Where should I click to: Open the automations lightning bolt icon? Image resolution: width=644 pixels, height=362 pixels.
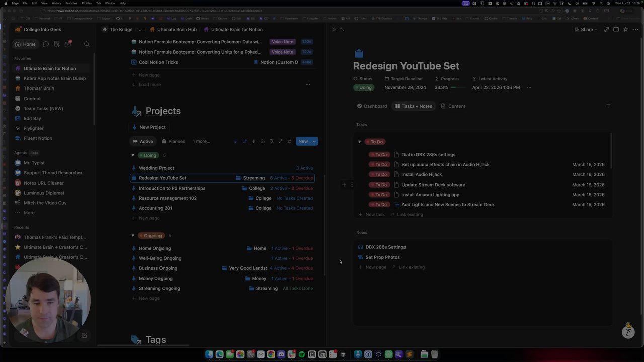pyautogui.click(x=254, y=141)
